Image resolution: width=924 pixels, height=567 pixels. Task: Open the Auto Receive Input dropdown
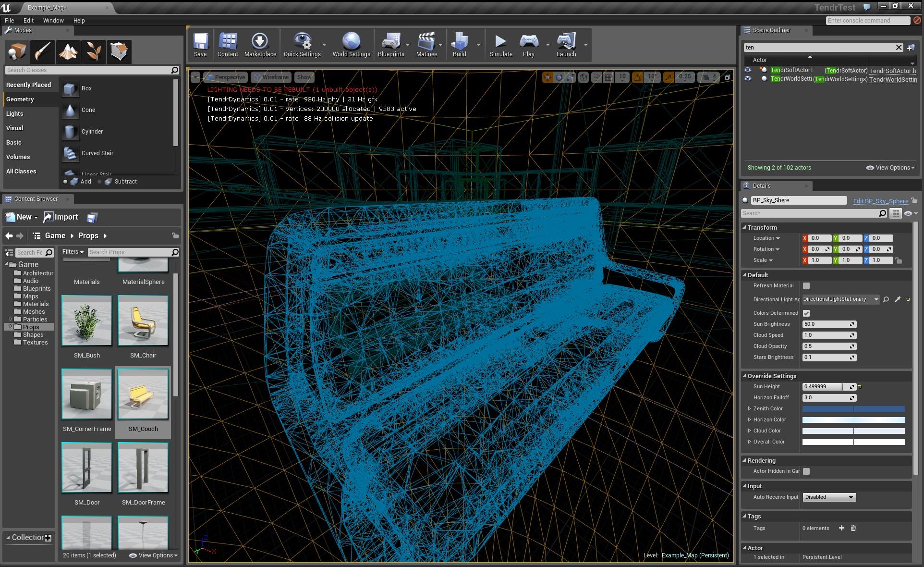(x=829, y=497)
